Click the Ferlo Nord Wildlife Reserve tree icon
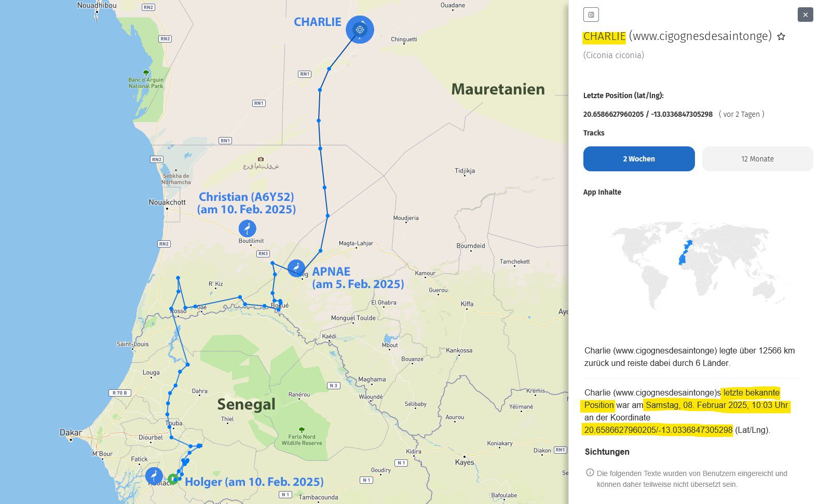819x504 pixels. point(302,429)
